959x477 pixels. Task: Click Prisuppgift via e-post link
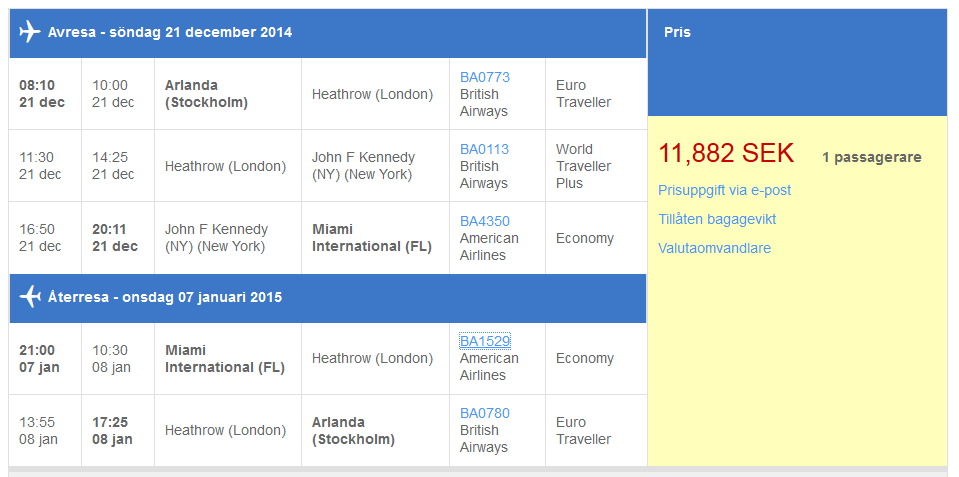click(x=724, y=190)
